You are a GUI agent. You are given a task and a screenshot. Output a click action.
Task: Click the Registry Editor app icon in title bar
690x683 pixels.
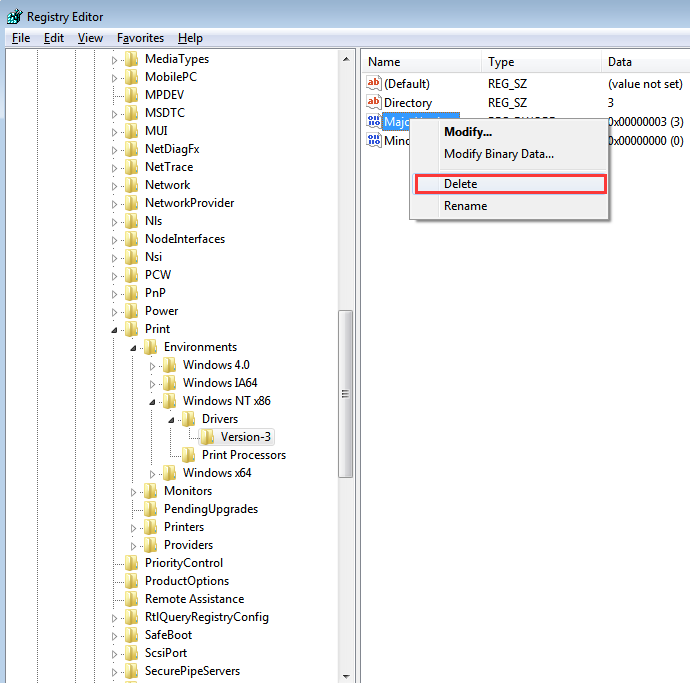14,16
